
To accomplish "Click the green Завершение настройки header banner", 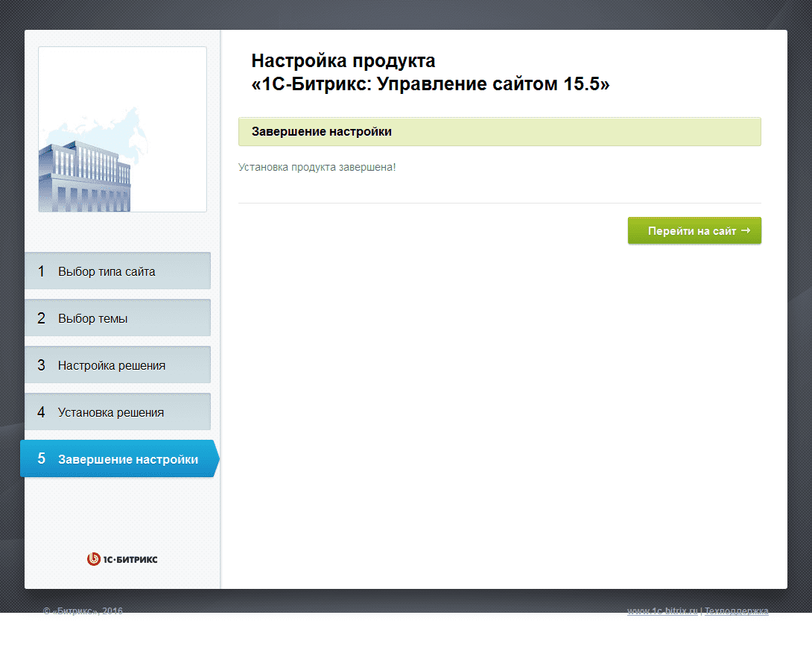I will coord(500,132).
